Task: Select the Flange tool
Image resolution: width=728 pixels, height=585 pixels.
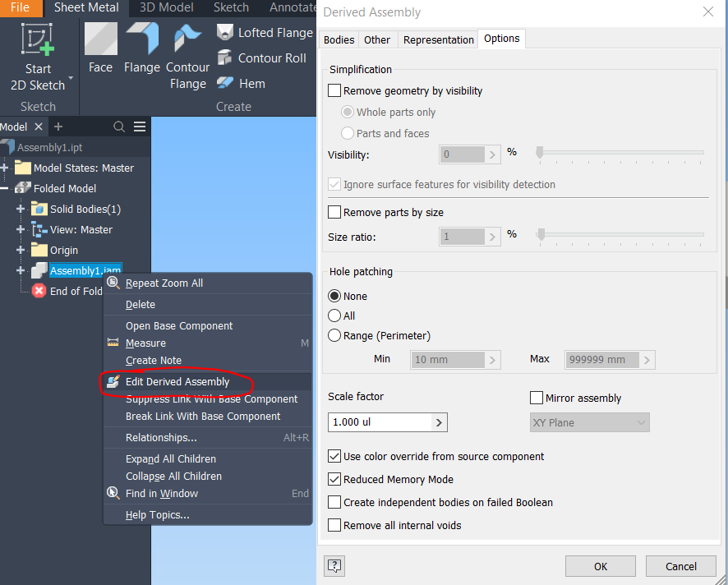Action: pos(142,48)
